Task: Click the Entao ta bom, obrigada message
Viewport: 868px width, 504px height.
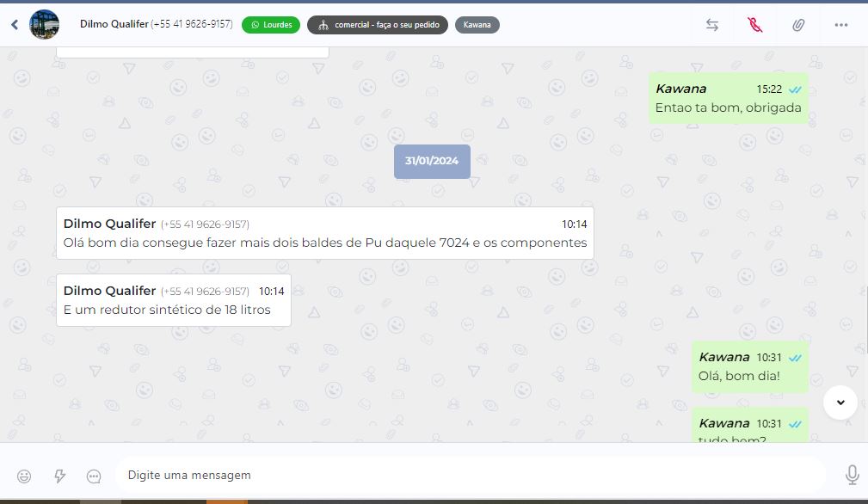Action: click(729, 98)
